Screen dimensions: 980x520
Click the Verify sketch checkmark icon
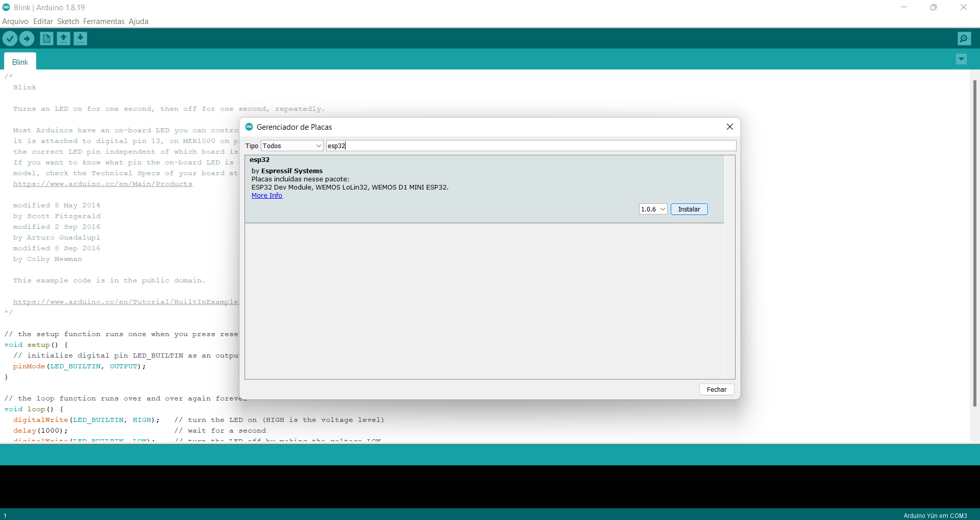click(x=10, y=39)
